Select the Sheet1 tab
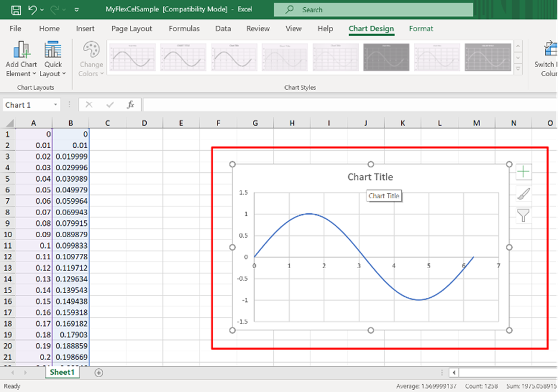558x392 pixels. [x=62, y=372]
